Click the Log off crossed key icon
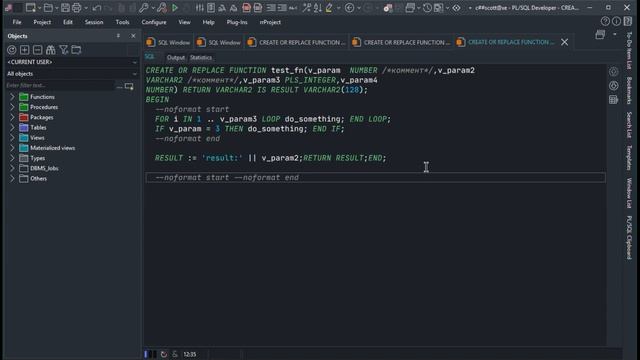This screenshot has width=640, height=360. click(162, 8)
